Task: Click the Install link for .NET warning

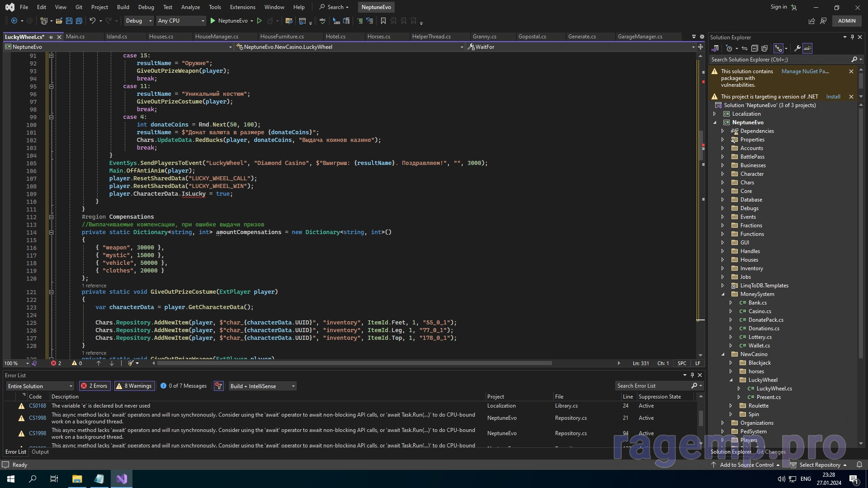Action: pyautogui.click(x=833, y=97)
